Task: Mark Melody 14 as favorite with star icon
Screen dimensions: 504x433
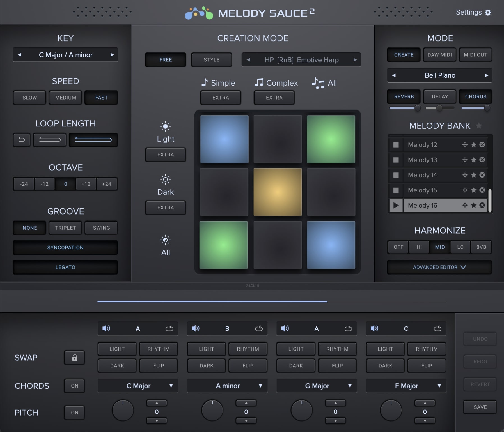Action: coord(474,175)
